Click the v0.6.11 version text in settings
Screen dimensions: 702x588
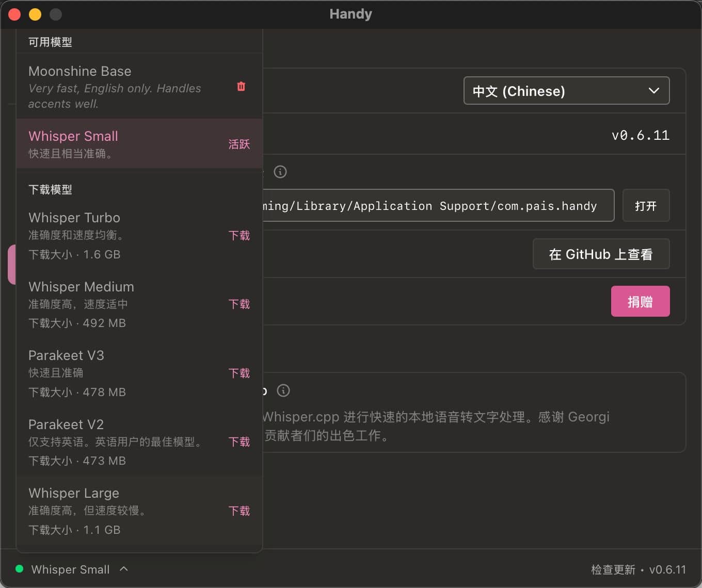(x=640, y=135)
